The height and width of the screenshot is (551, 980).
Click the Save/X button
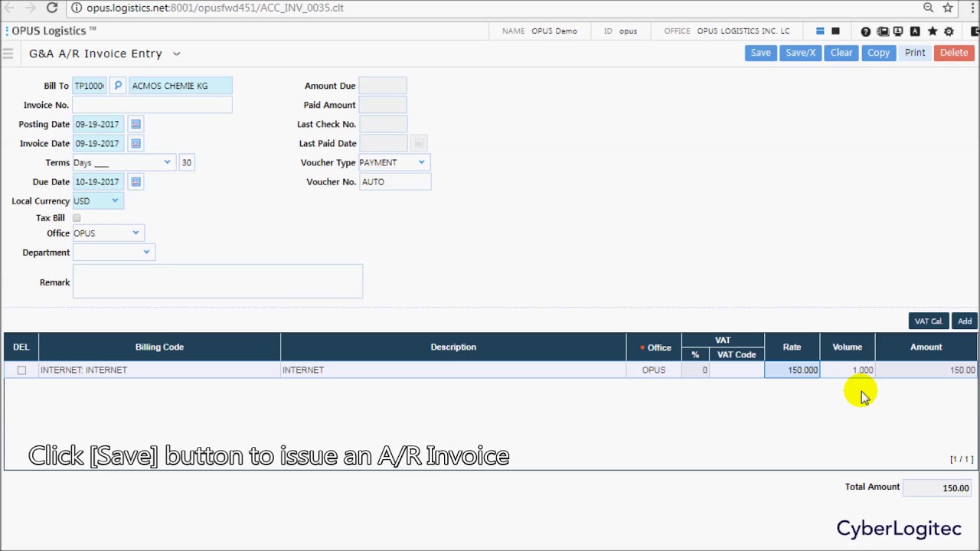tap(800, 53)
